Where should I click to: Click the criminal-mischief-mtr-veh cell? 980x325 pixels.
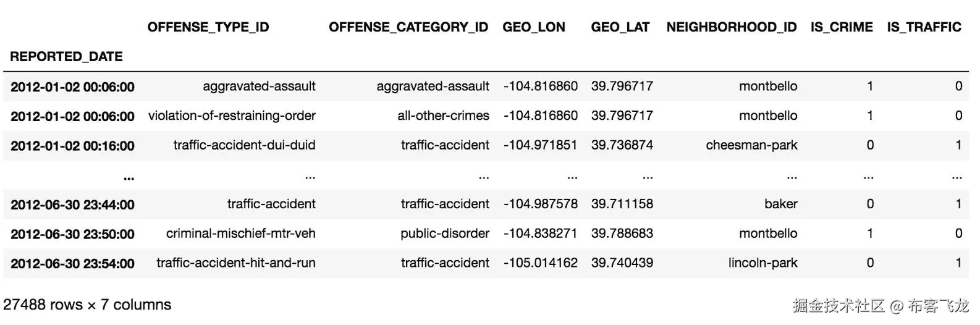(240, 234)
